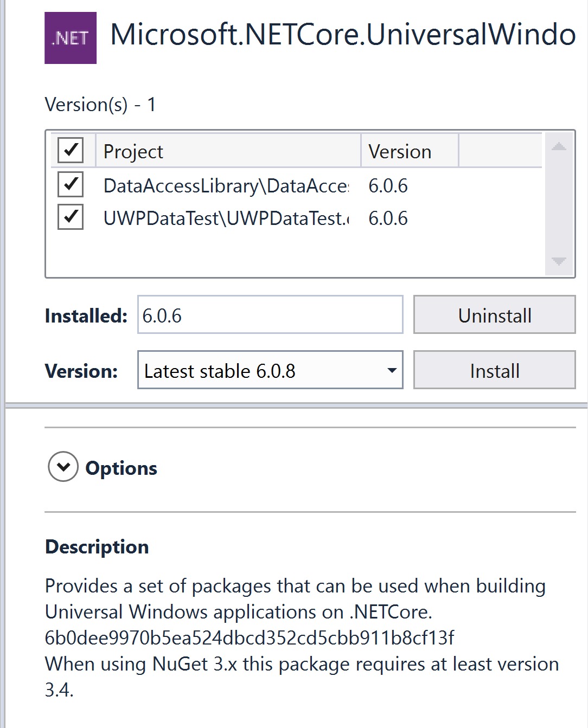Click the chevron icon next to Options
The image size is (588, 728).
(x=62, y=467)
